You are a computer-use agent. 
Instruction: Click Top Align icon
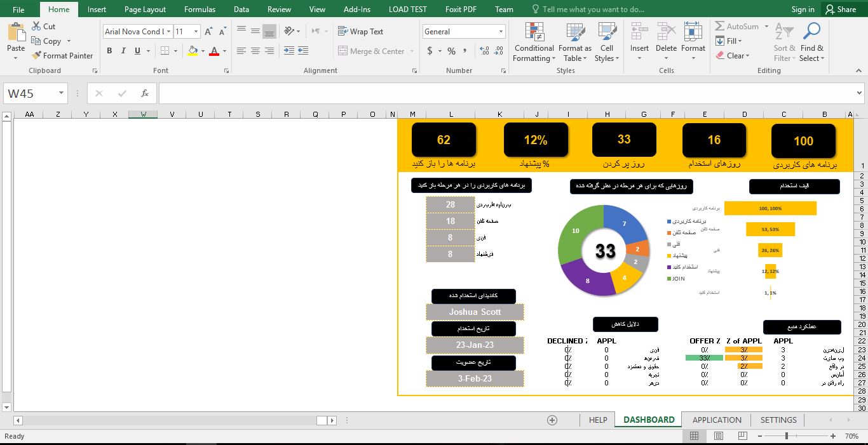(241, 30)
